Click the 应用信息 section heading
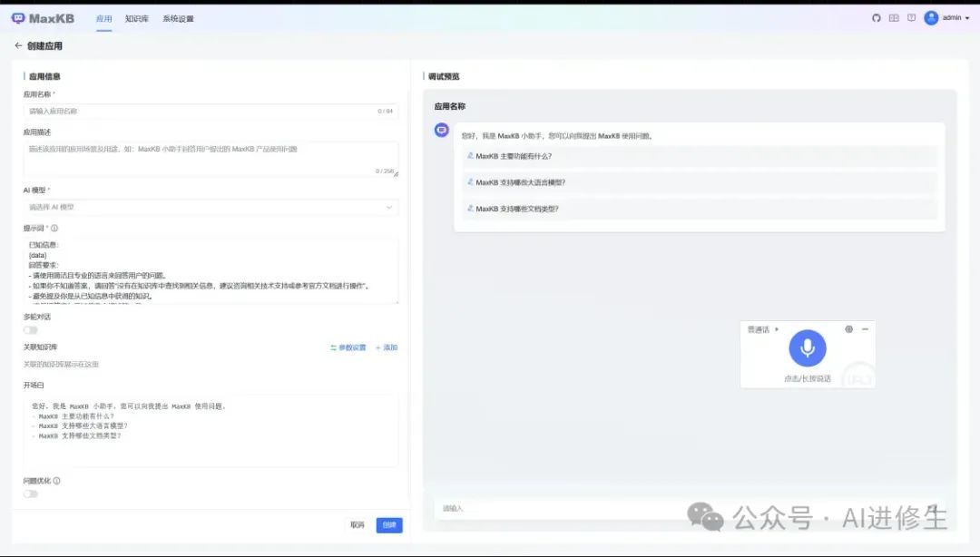 click(44, 76)
